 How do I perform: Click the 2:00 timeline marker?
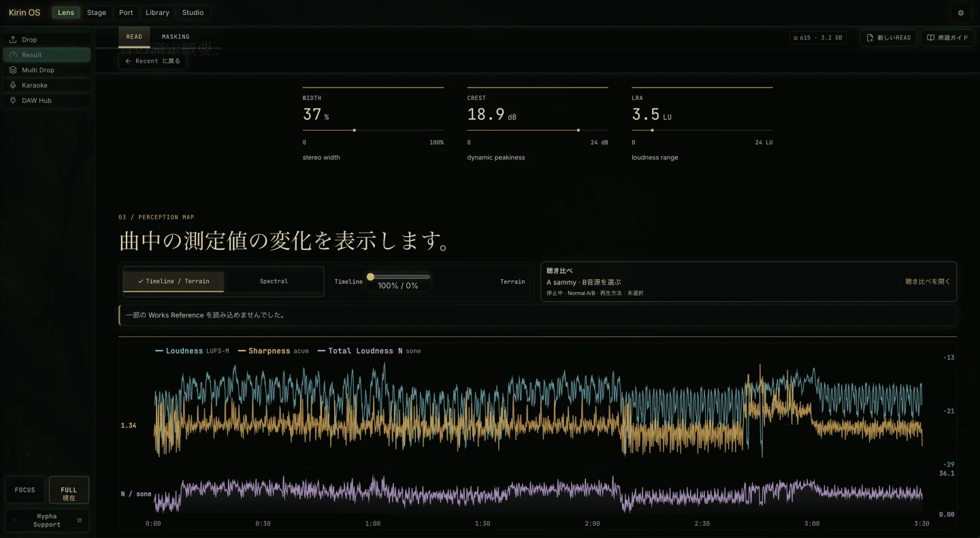click(592, 524)
